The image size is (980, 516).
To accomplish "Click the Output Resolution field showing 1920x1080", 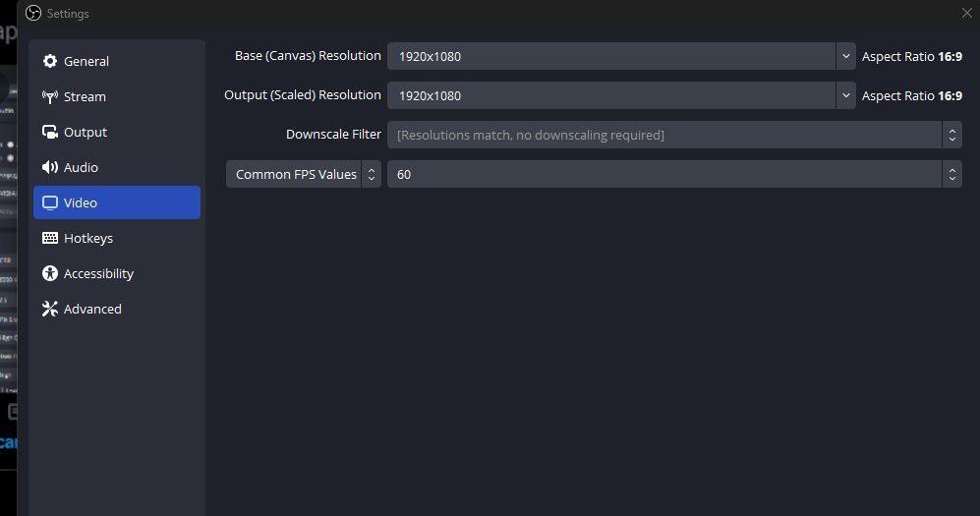I will click(x=611, y=95).
